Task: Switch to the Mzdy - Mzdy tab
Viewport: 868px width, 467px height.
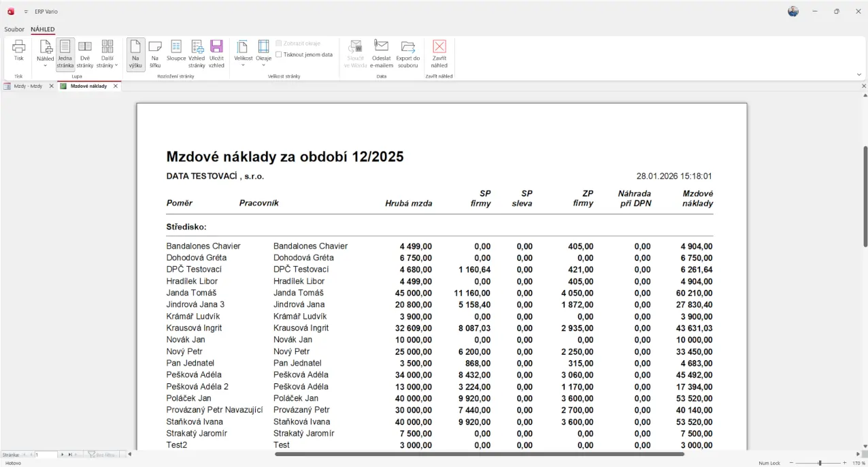Action: pos(28,86)
